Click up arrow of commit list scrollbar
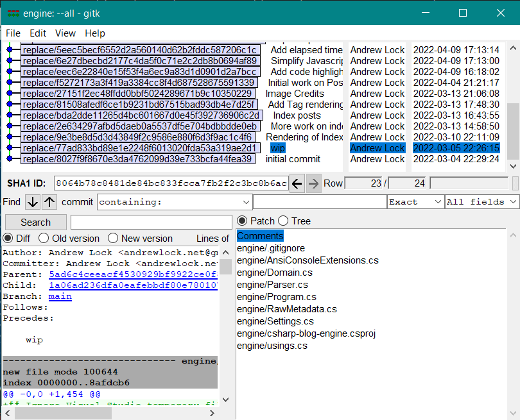The height and width of the screenshot is (420, 520). 513,48
